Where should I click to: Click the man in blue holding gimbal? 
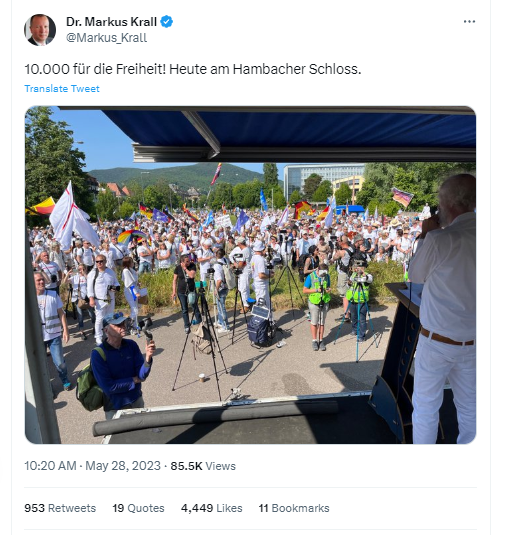coord(119,363)
